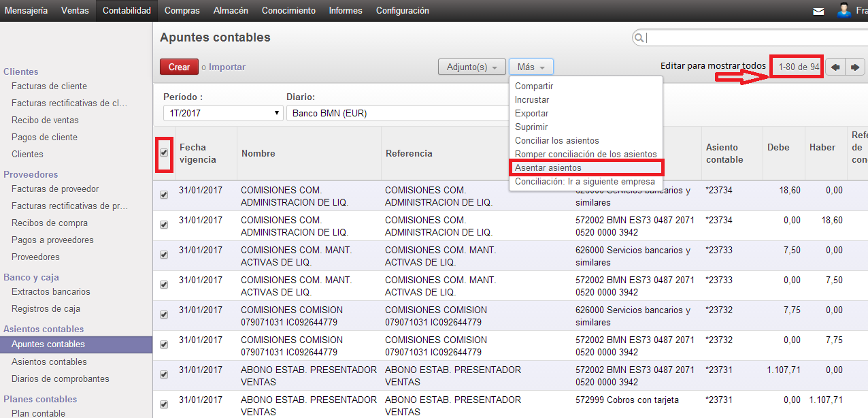Collapse the Más dropdown button

[x=531, y=67]
